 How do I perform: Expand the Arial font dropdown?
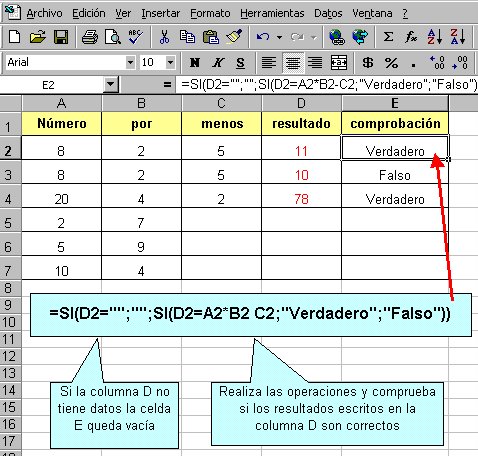point(130,62)
